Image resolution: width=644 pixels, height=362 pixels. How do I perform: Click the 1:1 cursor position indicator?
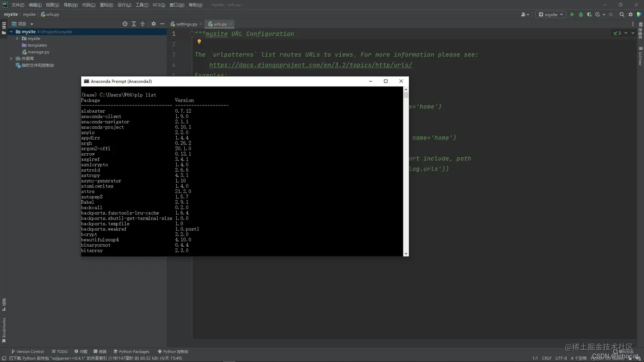[535, 358]
